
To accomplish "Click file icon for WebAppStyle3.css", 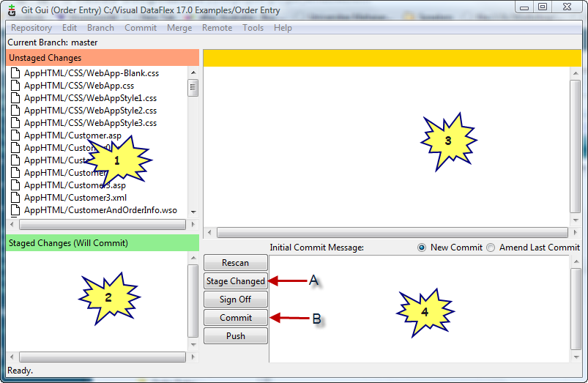I will [16, 123].
